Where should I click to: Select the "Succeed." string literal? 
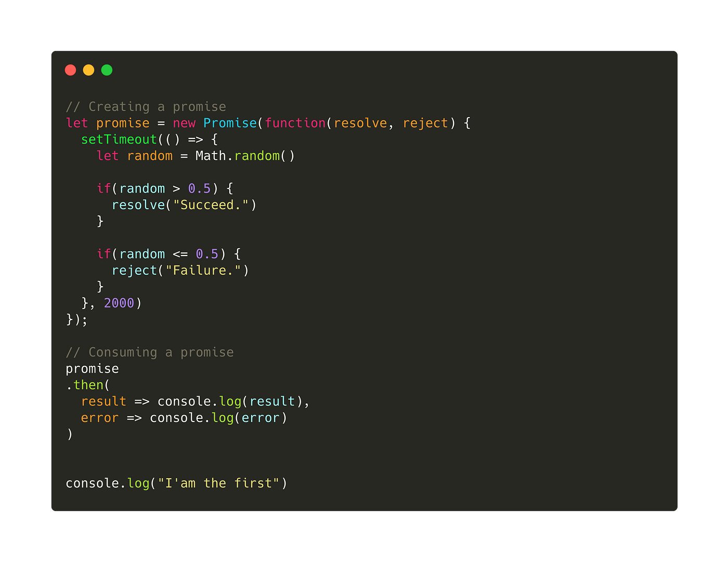tap(211, 205)
